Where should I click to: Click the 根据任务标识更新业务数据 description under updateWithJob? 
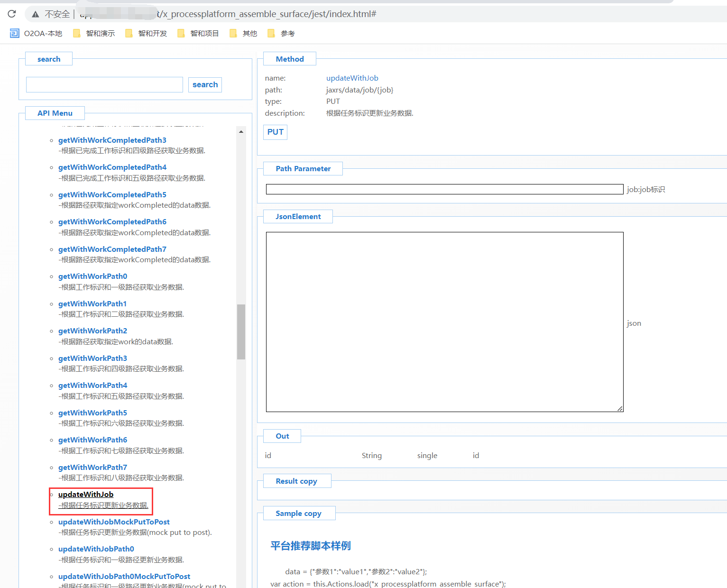click(103, 505)
